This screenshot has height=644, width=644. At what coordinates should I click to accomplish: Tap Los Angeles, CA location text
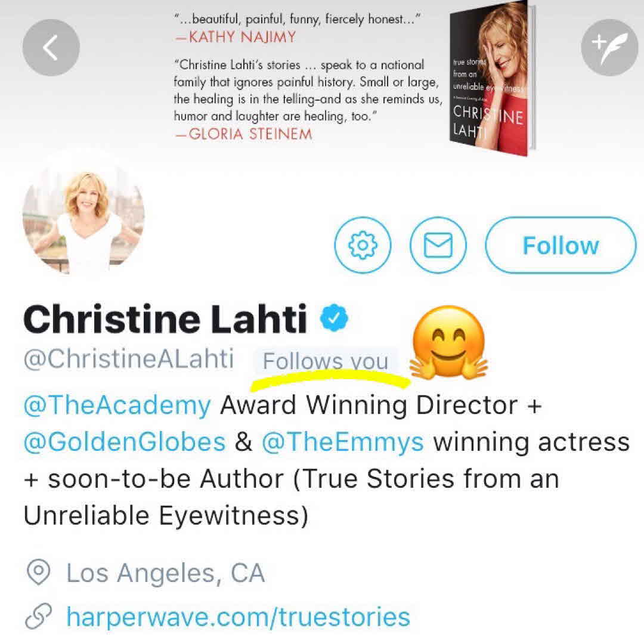coord(166,573)
